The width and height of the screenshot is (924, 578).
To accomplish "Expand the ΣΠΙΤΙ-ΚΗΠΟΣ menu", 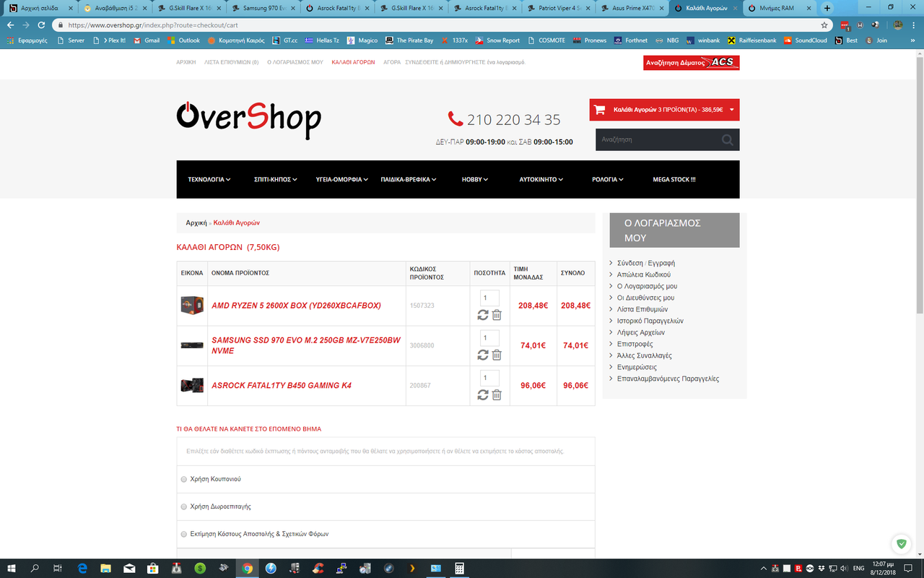I will pyautogui.click(x=276, y=179).
